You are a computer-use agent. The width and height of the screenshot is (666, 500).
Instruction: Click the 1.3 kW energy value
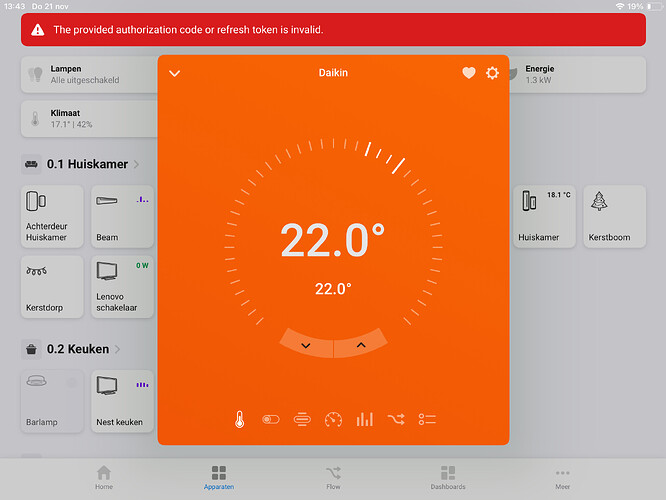click(538, 80)
